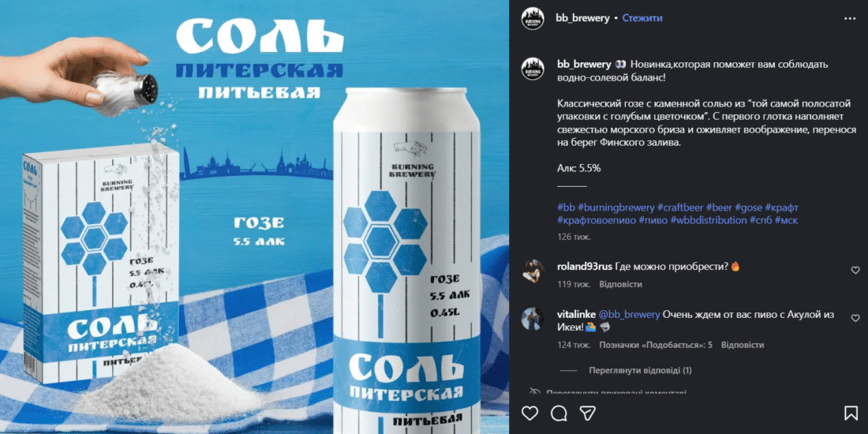Like roland93rus comment heart
868x434 pixels.
point(855,270)
